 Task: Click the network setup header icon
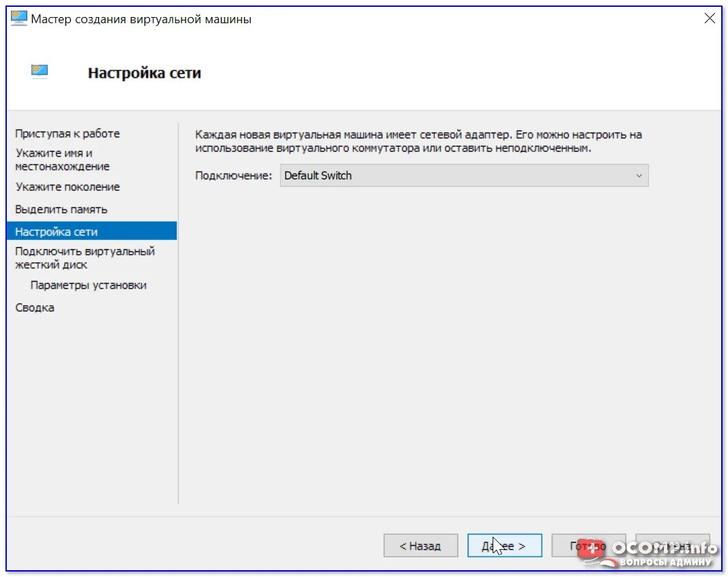click(x=40, y=71)
